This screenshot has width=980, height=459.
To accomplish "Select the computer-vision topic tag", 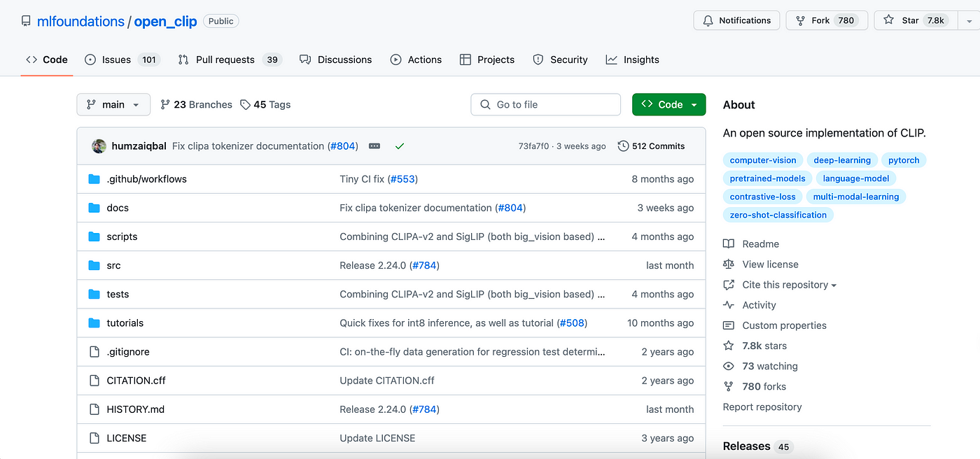I will pos(763,160).
